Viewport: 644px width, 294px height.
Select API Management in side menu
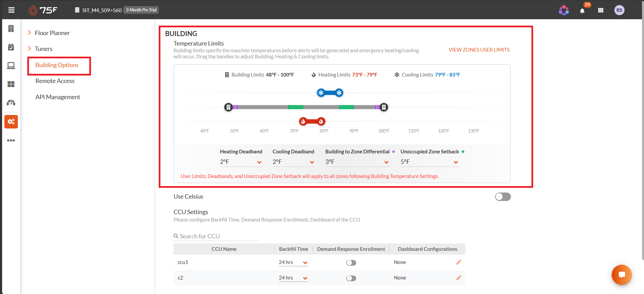[58, 97]
